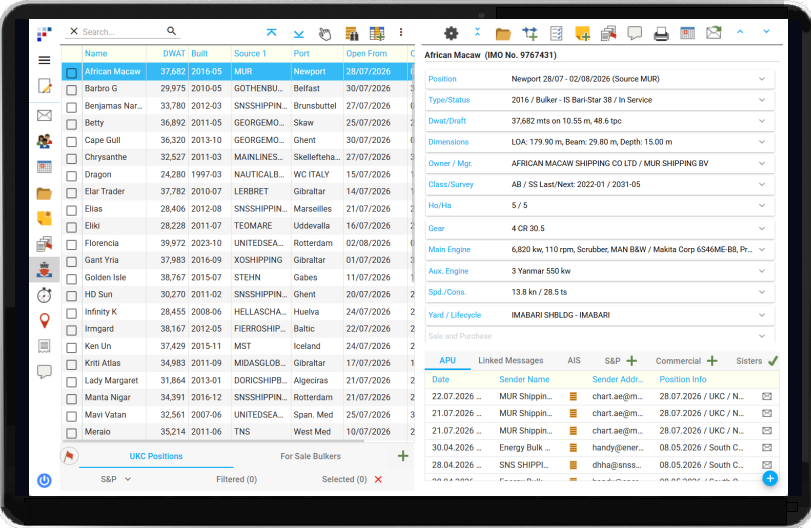Open the sticky notes sidebar icon
Viewport: 811px width, 528px height.
pyautogui.click(x=44, y=218)
